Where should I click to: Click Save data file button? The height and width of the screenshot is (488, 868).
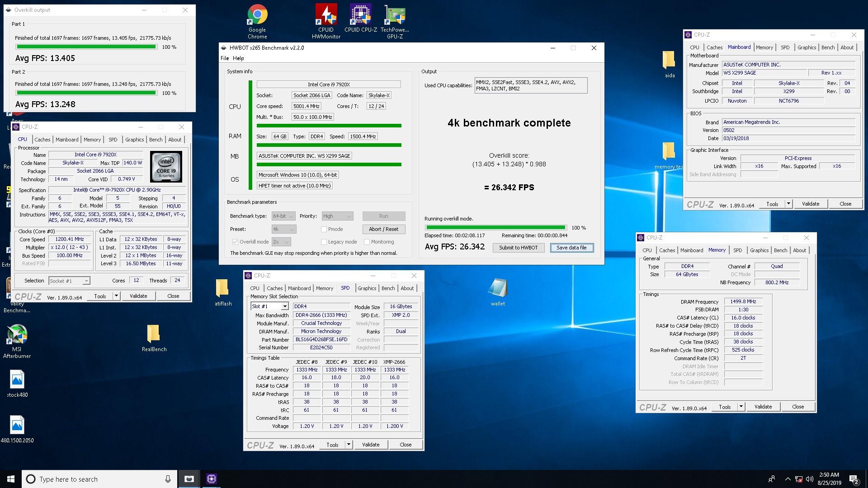(571, 248)
